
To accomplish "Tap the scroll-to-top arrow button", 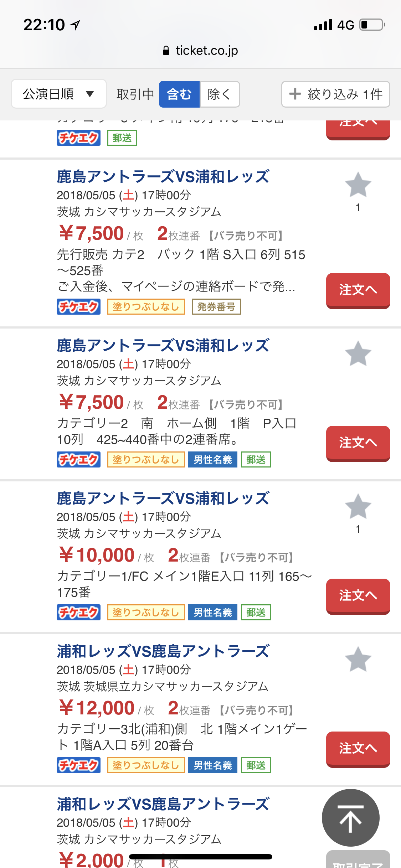I will click(350, 818).
